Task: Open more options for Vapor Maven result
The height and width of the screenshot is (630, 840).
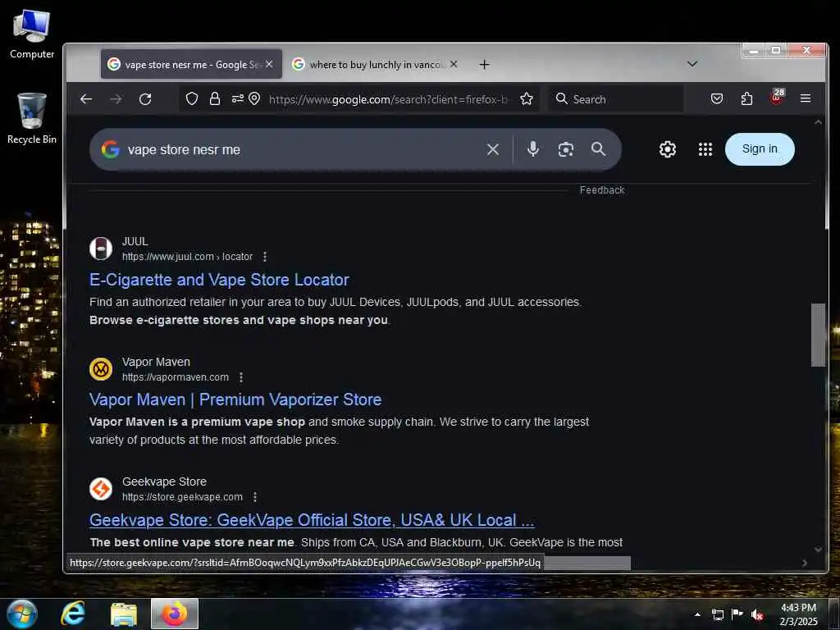Action: click(241, 377)
